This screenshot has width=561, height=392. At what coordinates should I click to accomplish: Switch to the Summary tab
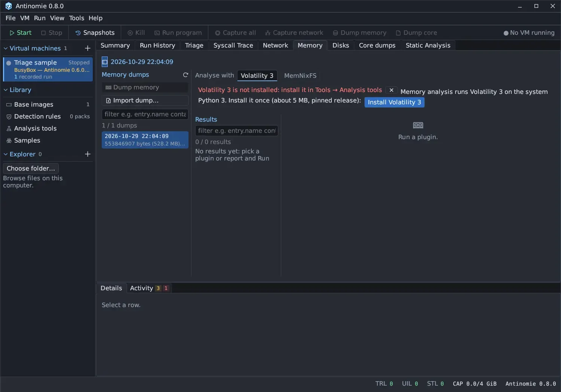115,45
